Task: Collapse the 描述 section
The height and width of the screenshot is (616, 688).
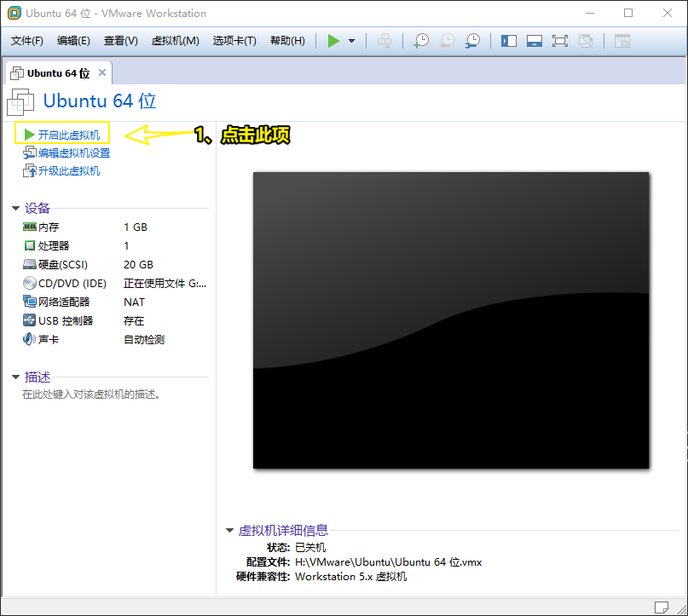Action: tap(15, 377)
